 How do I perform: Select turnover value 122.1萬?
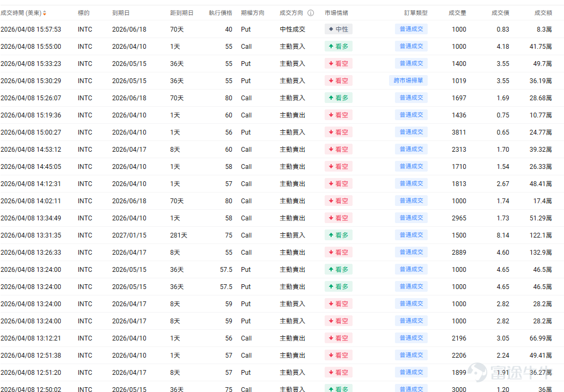coord(540,235)
